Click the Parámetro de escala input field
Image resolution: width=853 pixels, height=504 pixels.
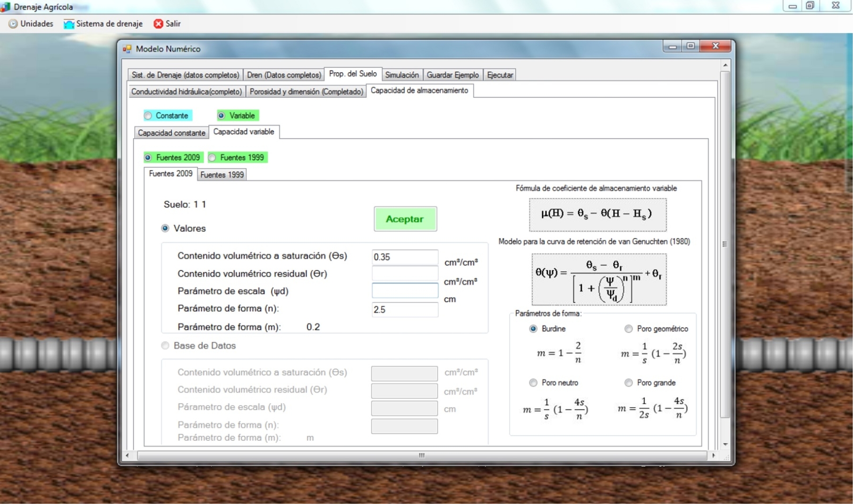pyautogui.click(x=405, y=291)
